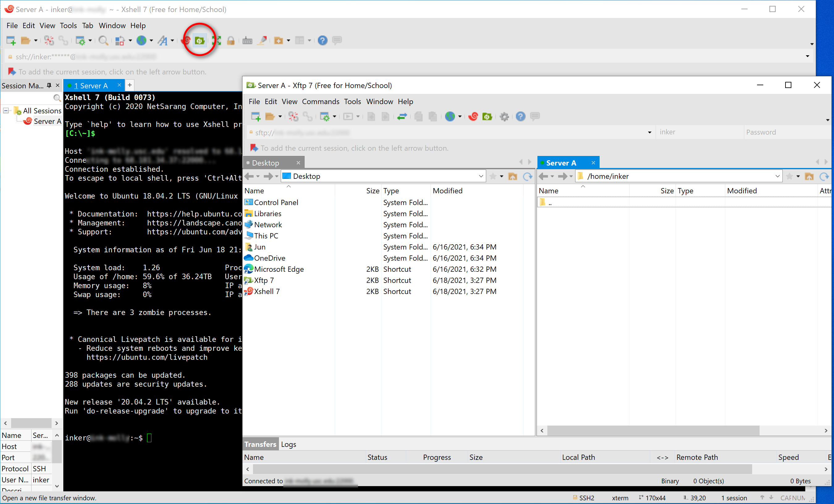The width and height of the screenshot is (834, 504).
Task: Expand the Desktop local path dropdown
Action: click(x=481, y=176)
